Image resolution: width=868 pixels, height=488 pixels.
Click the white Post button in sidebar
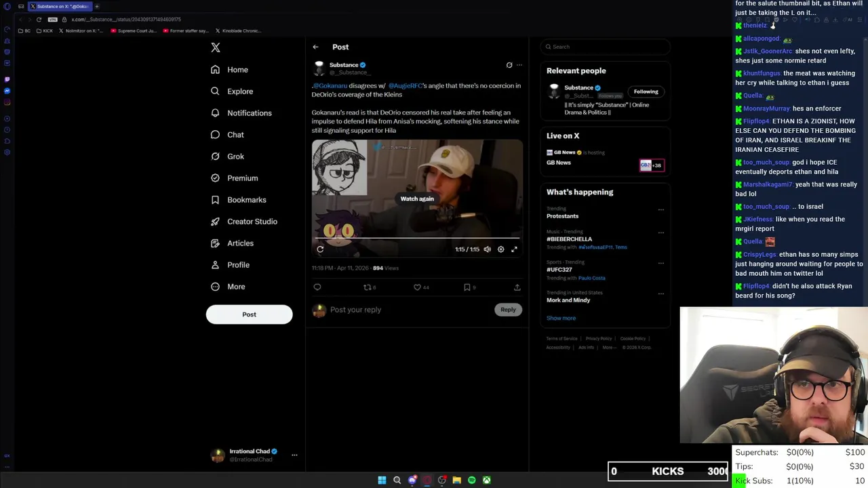coord(249,314)
